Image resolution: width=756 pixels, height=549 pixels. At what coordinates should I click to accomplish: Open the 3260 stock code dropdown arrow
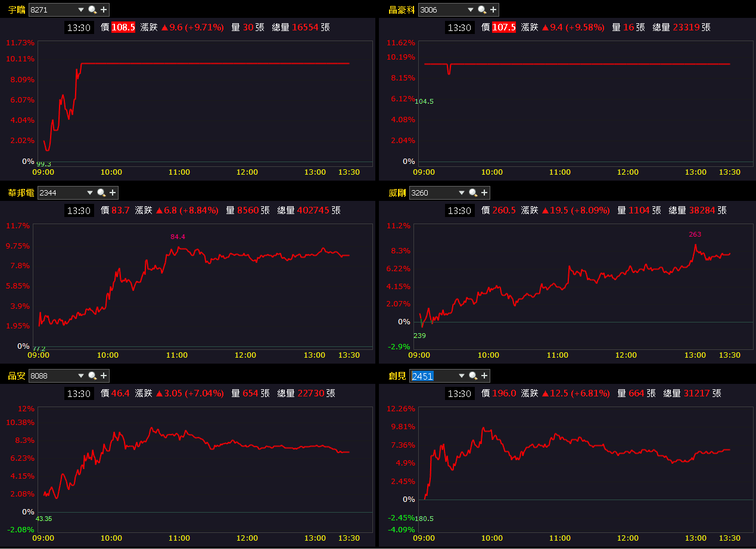point(462,193)
